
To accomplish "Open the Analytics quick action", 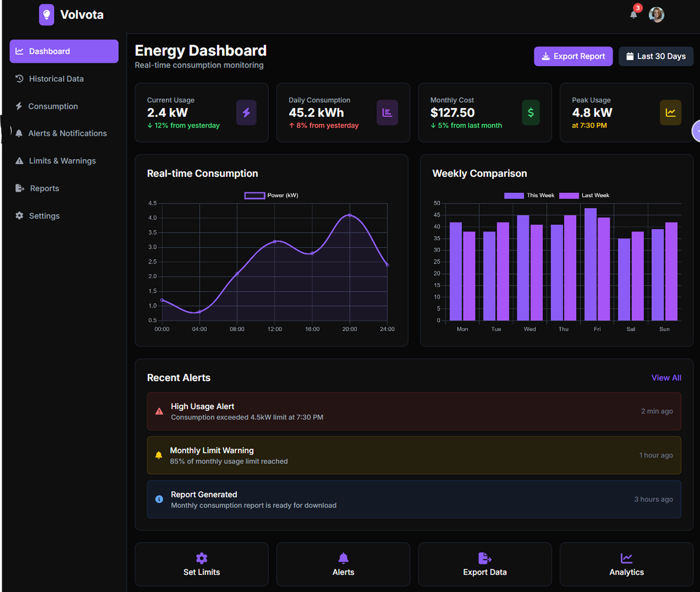I will coord(626,564).
